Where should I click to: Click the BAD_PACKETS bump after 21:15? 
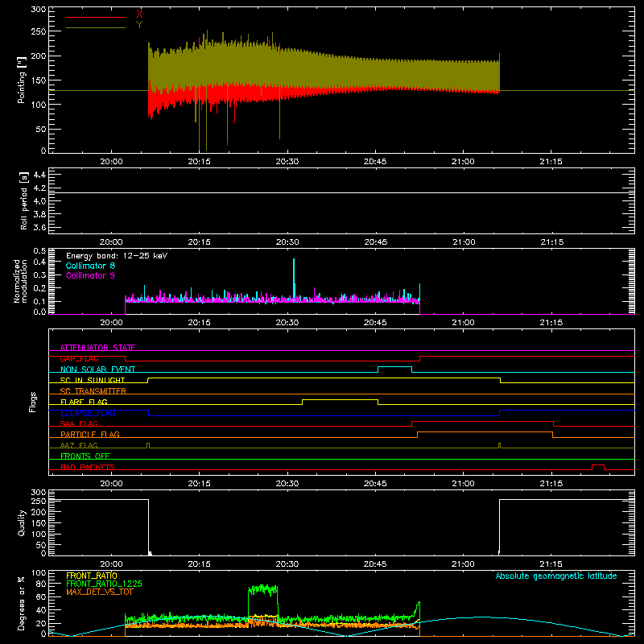click(597, 465)
